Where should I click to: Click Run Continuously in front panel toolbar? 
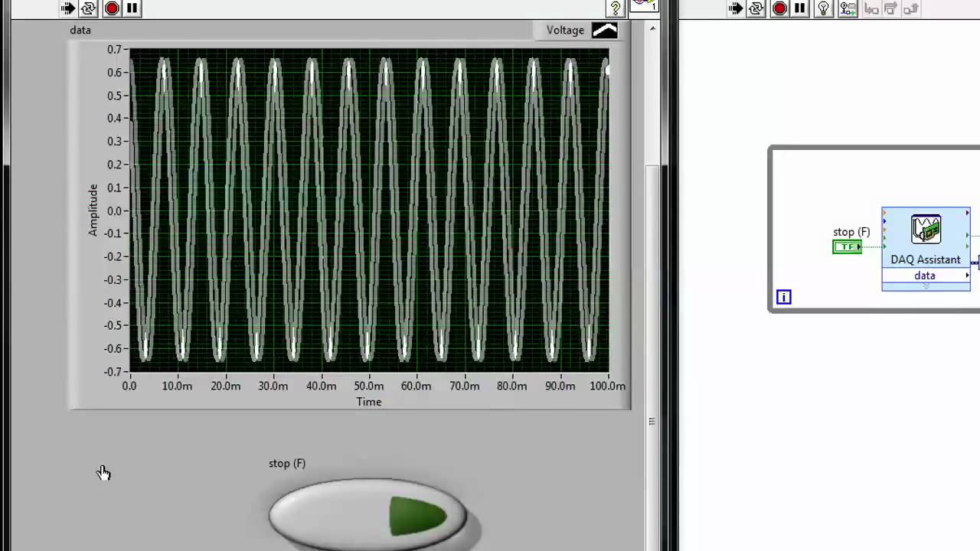click(89, 8)
